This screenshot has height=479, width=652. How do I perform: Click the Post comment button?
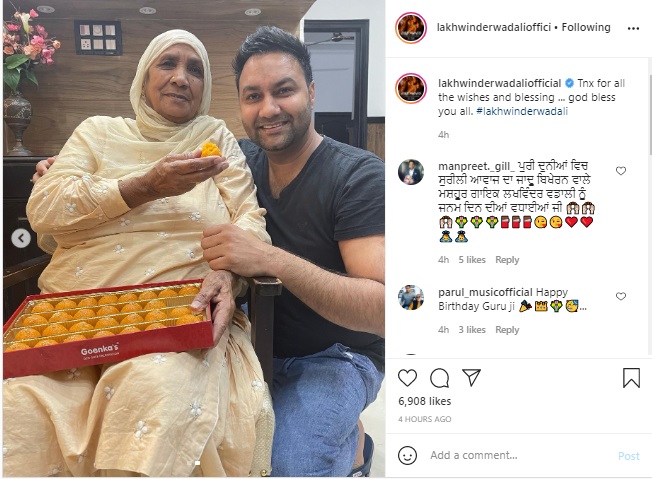(628, 456)
